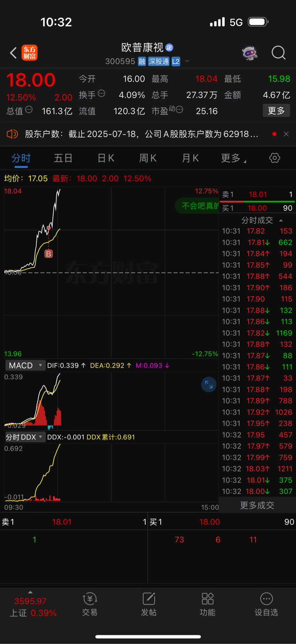Tap the blue verified badge beside 欧普康视
The image size is (296, 644).
pos(169,47)
